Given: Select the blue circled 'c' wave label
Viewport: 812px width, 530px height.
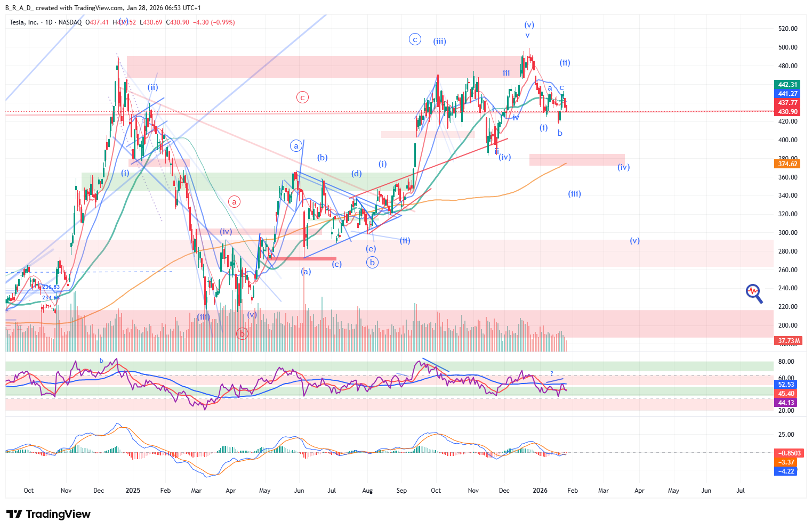Looking at the screenshot, I should pyautogui.click(x=415, y=39).
